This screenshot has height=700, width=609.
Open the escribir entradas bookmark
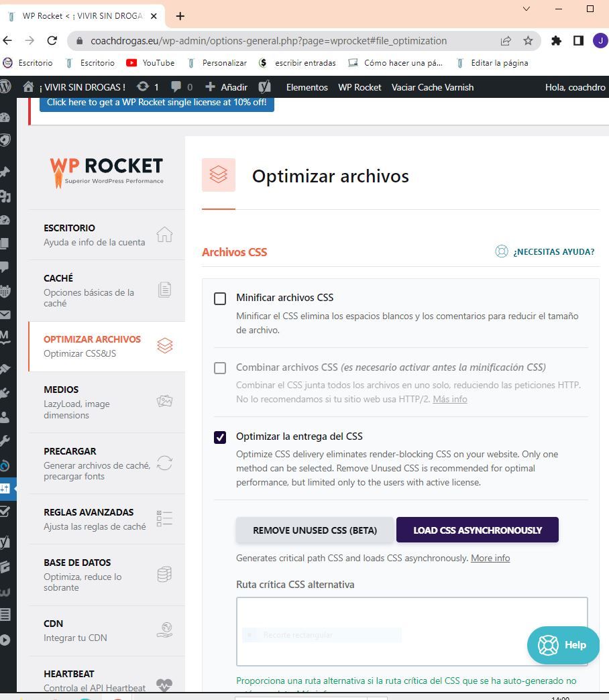(297, 63)
